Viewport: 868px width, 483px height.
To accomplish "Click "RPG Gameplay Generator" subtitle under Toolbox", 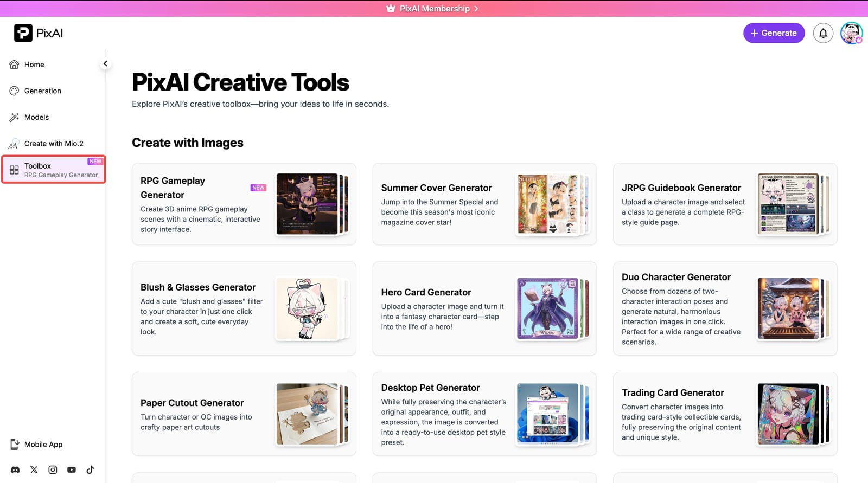I will coord(61,175).
